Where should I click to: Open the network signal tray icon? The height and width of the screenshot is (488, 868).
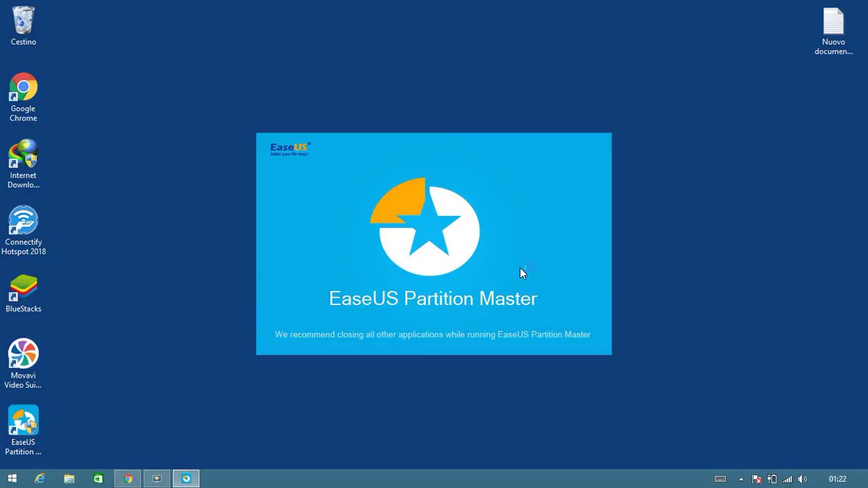[x=787, y=479]
